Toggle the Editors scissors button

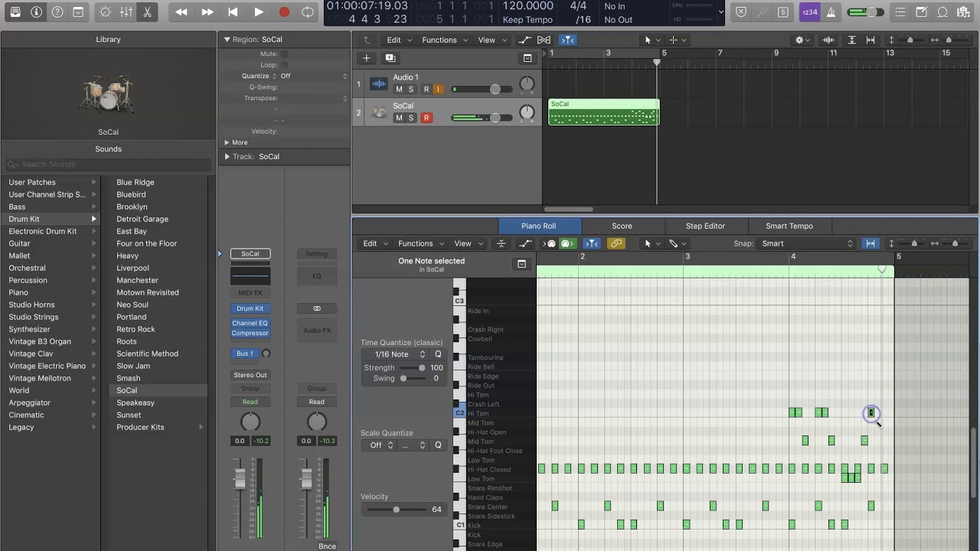pyautogui.click(x=147, y=12)
